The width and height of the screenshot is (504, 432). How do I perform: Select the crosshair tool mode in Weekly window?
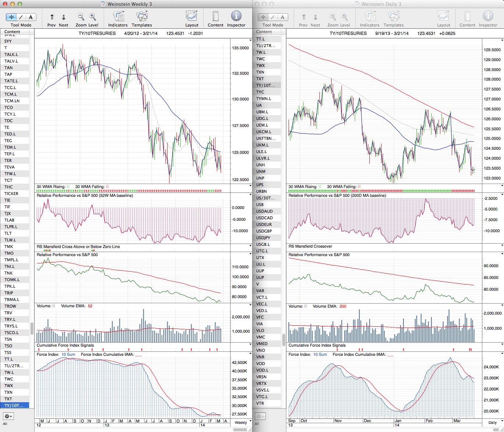[11, 17]
